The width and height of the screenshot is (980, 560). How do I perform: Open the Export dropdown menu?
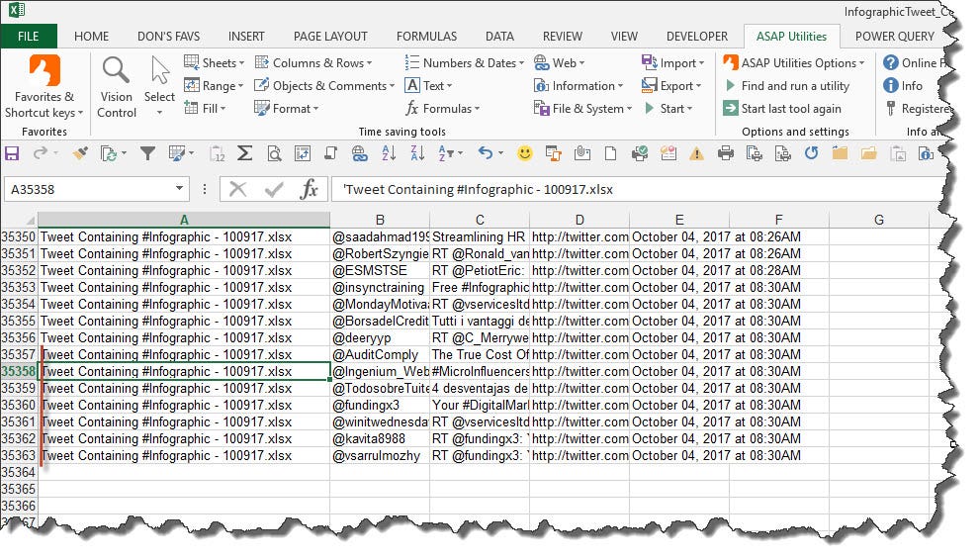pyautogui.click(x=671, y=86)
